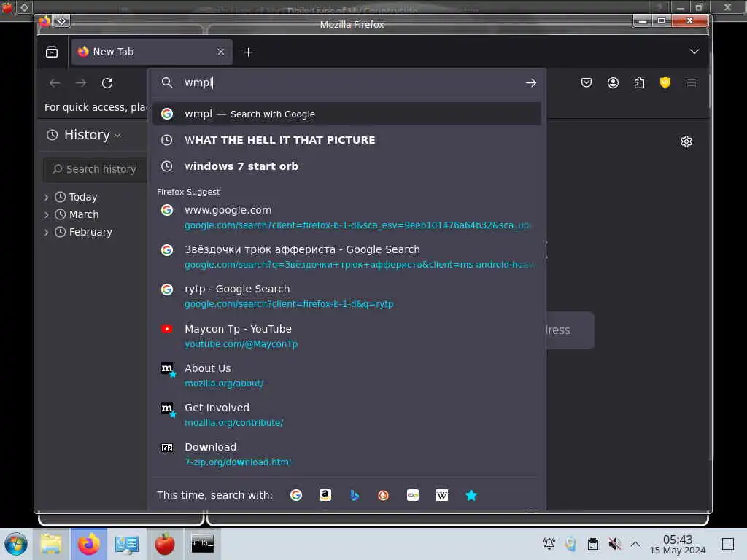Open the 'Звёздочки трюк аффериста' search result
The height and width of the screenshot is (560, 747).
[x=347, y=257]
